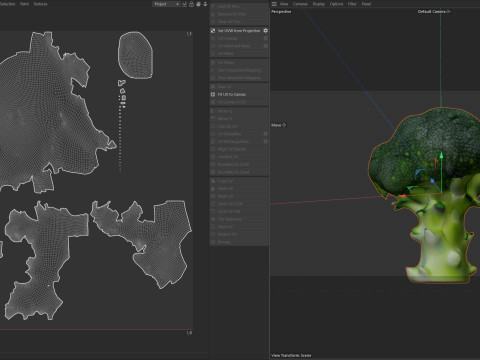Open the viewport Filter menu
This screenshot has height=360, width=480.
(x=352, y=4)
